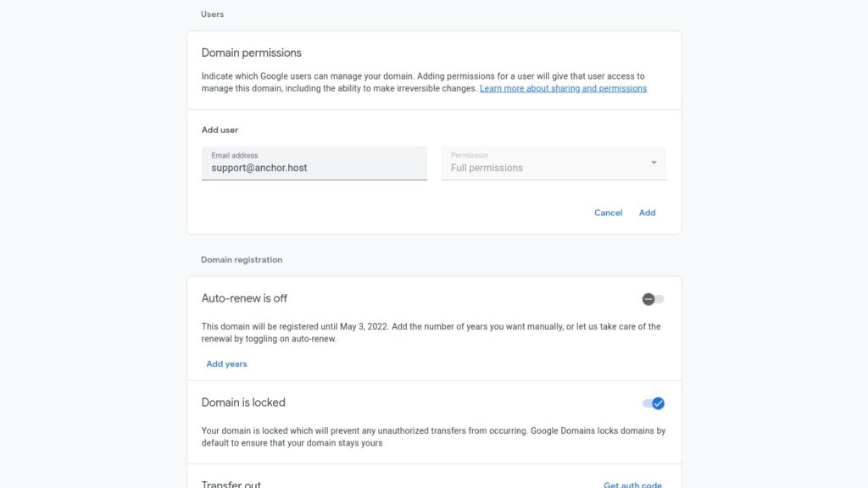This screenshot has width=868, height=488.
Task: Click the Add years link
Action: coord(226,363)
